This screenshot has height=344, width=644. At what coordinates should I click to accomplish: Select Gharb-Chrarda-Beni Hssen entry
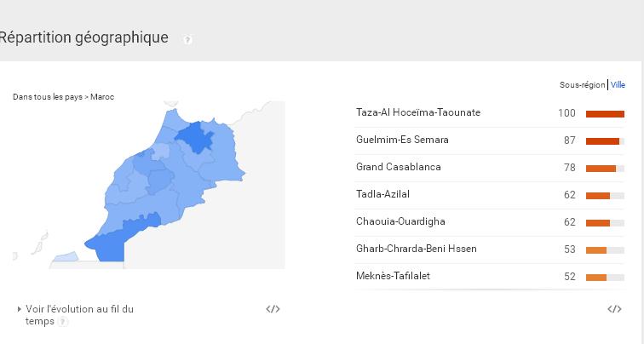coord(416,249)
